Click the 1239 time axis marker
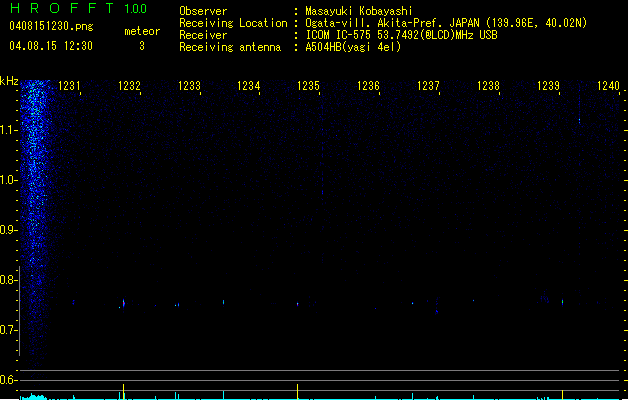The height and width of the screenshot is (400, 629). coord(548,86)
